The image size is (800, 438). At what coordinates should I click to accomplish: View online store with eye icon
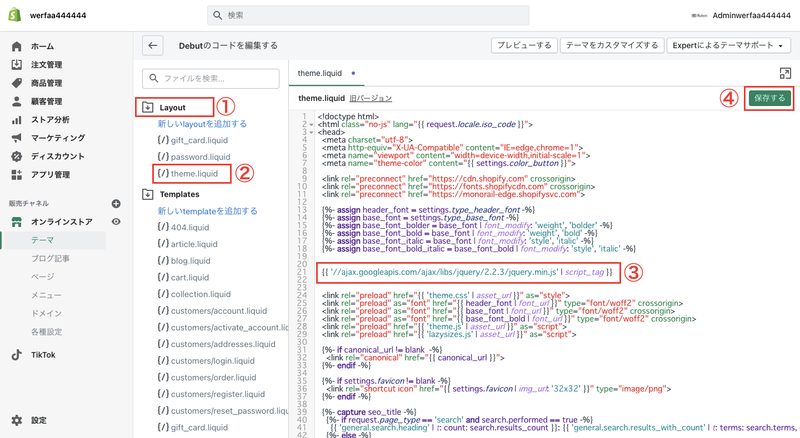pos(116,222)
